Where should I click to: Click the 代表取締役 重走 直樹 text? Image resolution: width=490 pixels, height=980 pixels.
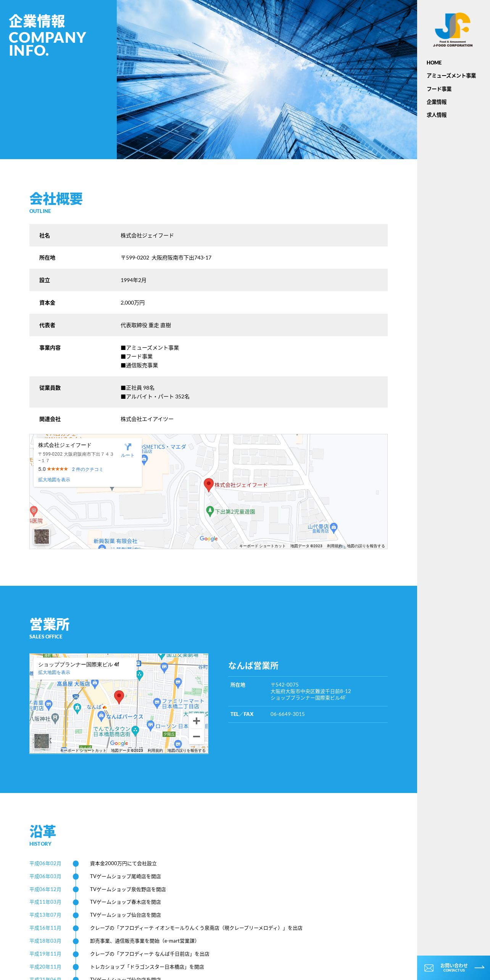pyautogui.click(x=146, y=325)
